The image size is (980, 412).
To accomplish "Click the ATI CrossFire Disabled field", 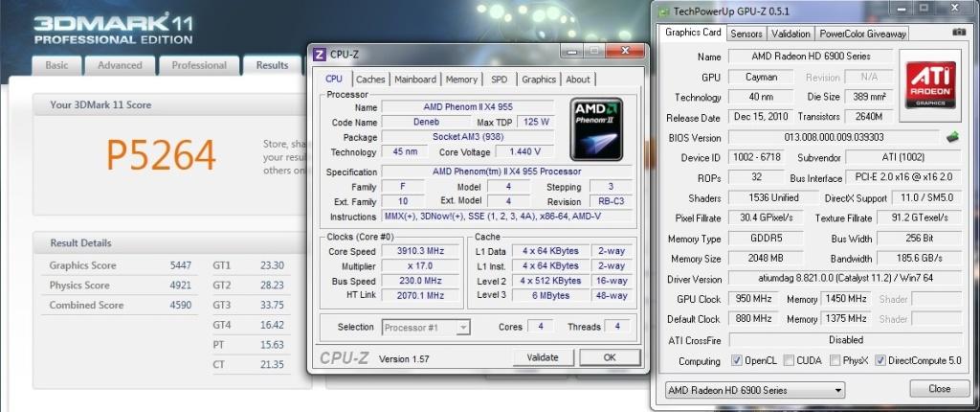I will (x=845, y=339).
